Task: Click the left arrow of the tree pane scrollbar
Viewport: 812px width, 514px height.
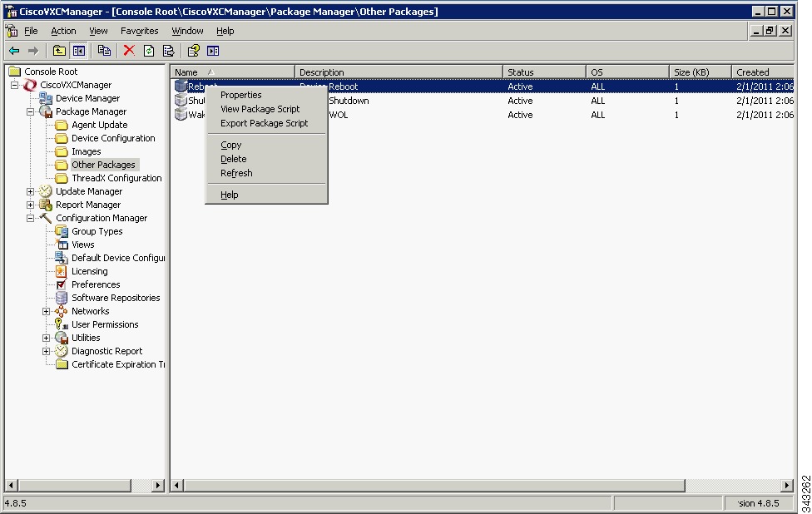Action: pos(11,486)
